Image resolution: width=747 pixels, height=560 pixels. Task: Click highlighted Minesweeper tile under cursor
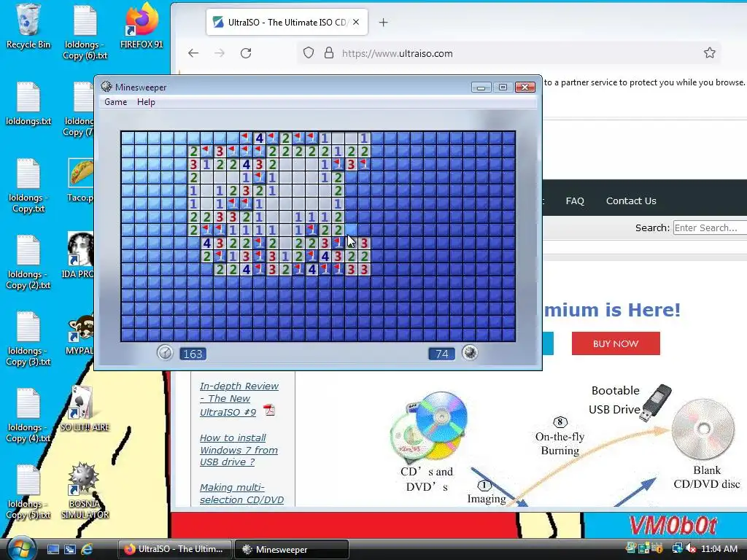pos(351,230)
